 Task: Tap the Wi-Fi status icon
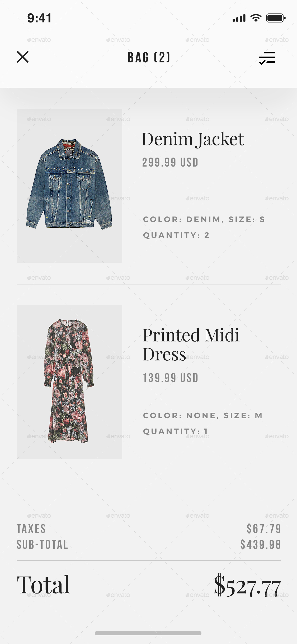[256, 18]
